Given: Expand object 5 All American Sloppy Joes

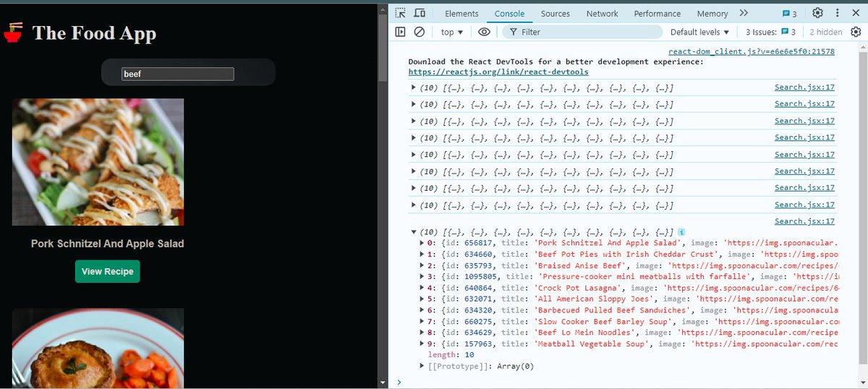Looking at the screenshot, I should pyautogui.click(x=423, y=299).
